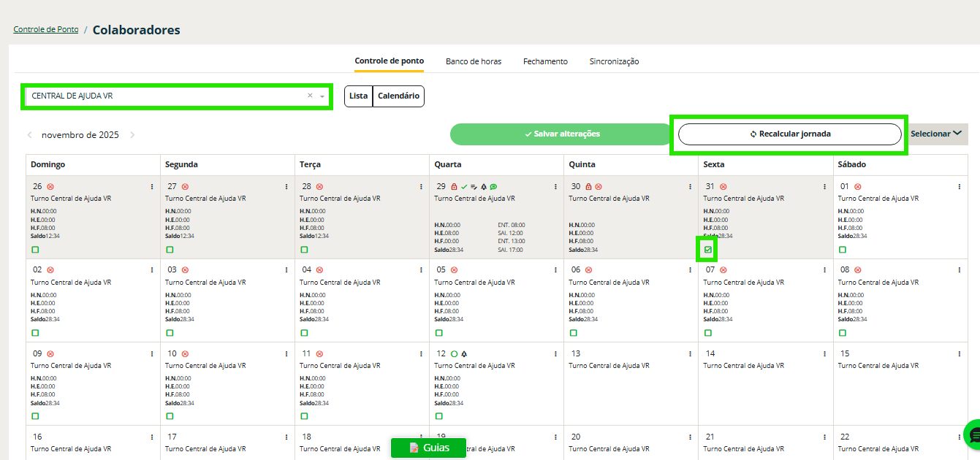Uncheck the checked box on day 31

[707, 250]
